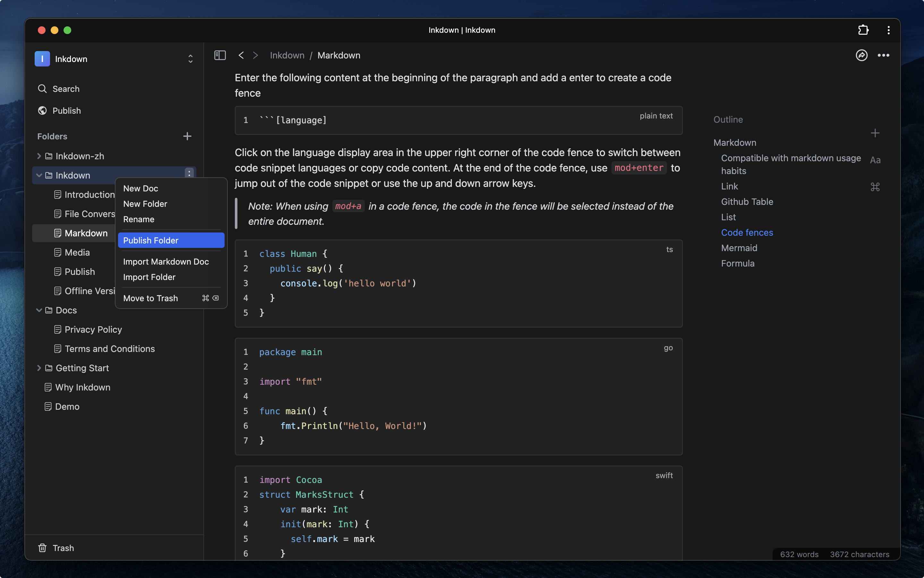Image resolution: width=924 pixels, height=578 pixels.
Task: Click the document icon next to Demo
Action: coord(48,406)
